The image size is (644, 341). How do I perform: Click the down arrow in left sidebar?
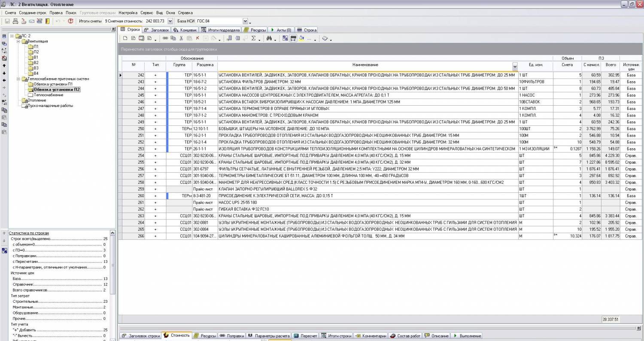4,73
